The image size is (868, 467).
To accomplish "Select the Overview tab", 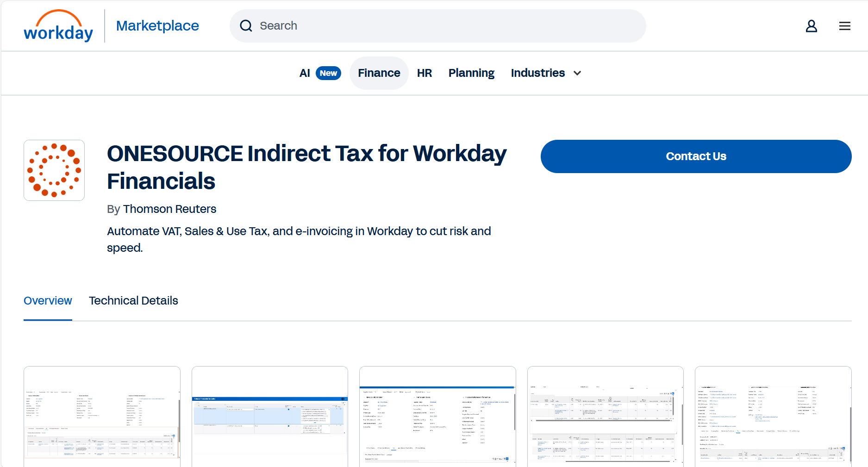I will [x=48, y=300].
